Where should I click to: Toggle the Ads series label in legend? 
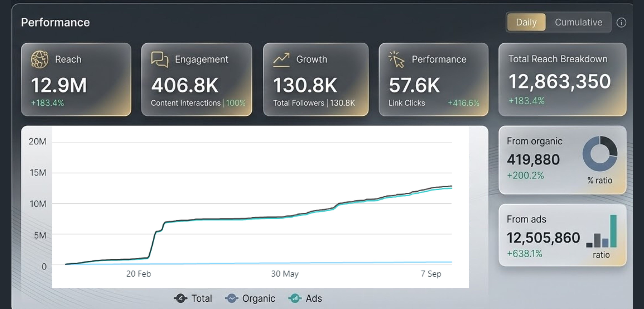click(314, 298)
